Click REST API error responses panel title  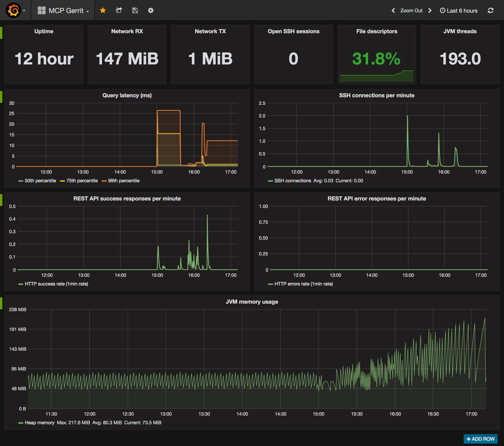(x=377, y=198)
